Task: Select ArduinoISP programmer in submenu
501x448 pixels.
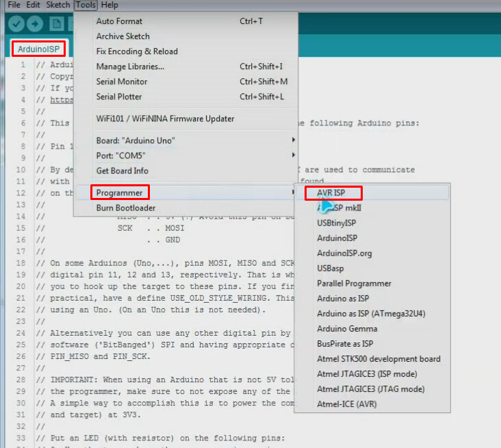Action: pos(372,238)
